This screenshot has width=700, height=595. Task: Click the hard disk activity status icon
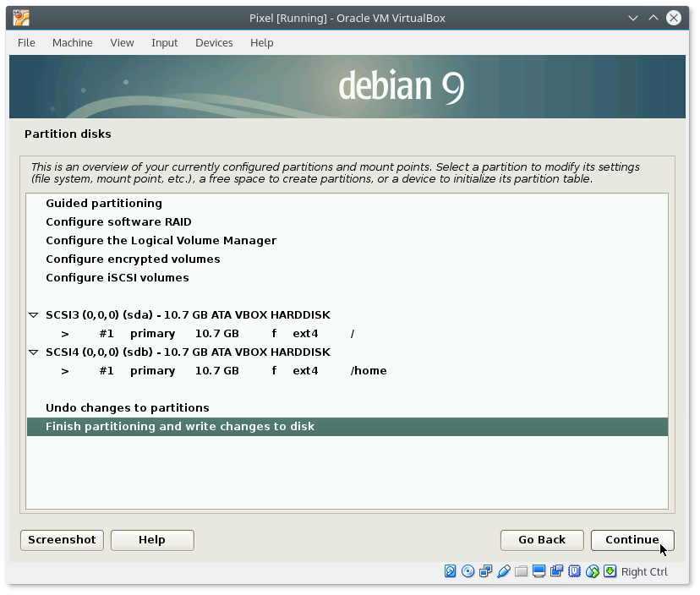[450, 571]
